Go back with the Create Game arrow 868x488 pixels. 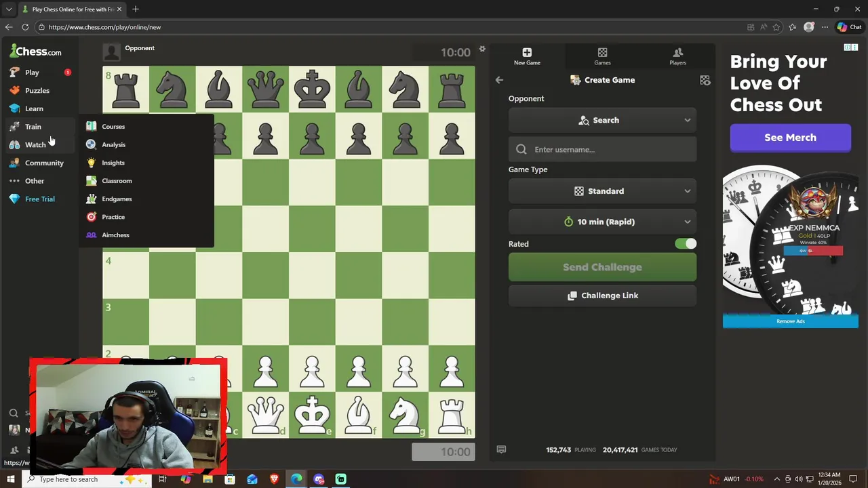coord(499,80)
